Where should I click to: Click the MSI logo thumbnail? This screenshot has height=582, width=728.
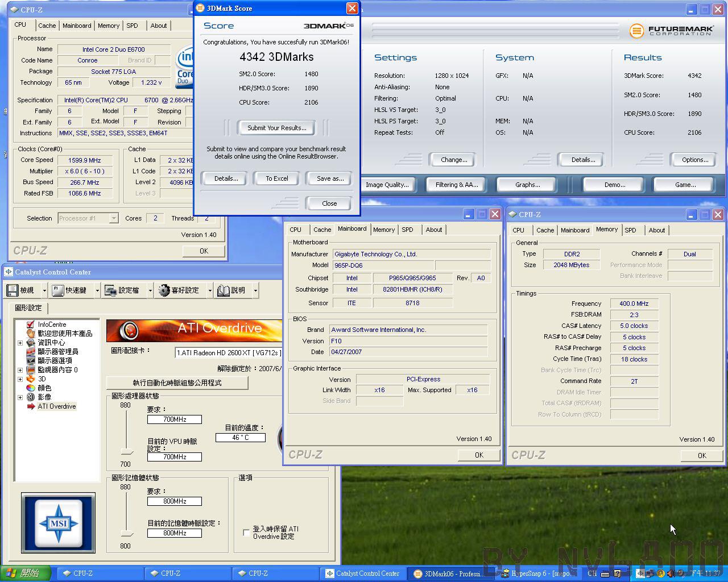tap(58, 523)
